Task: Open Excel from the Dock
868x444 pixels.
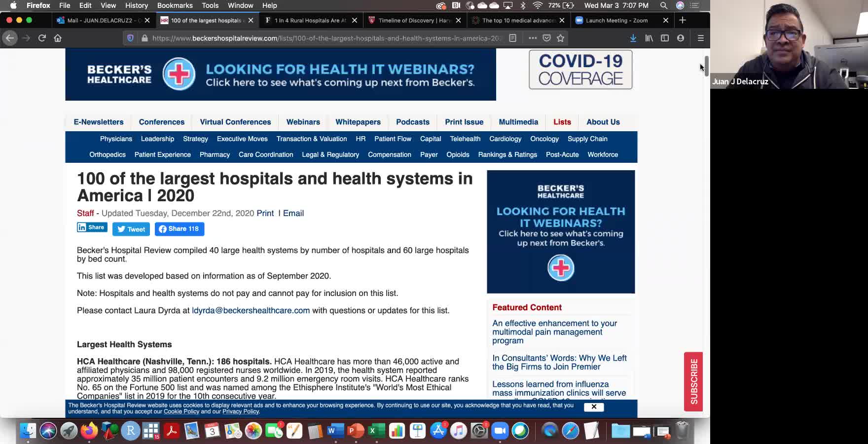Action: 376,431
